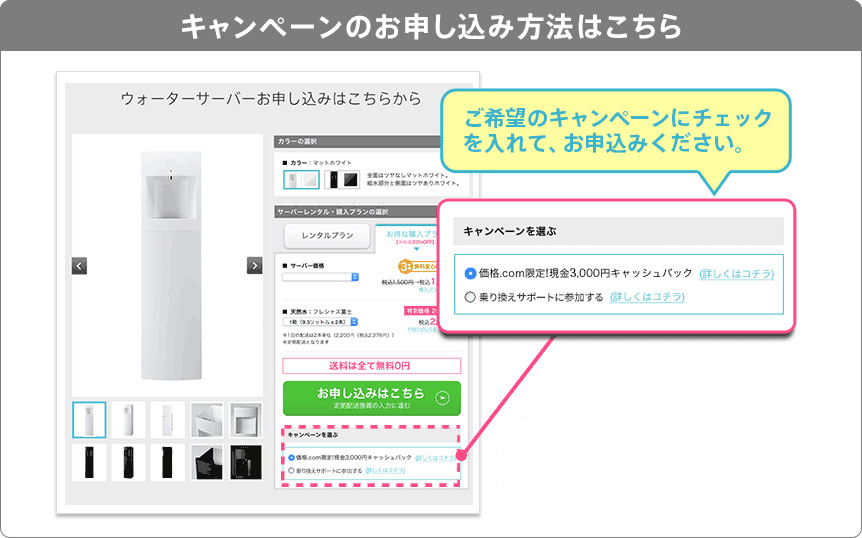Click the enlarged キャンペーンを選ぶ header in callout
Screen dimensions: 862x538
pos(618,231)
